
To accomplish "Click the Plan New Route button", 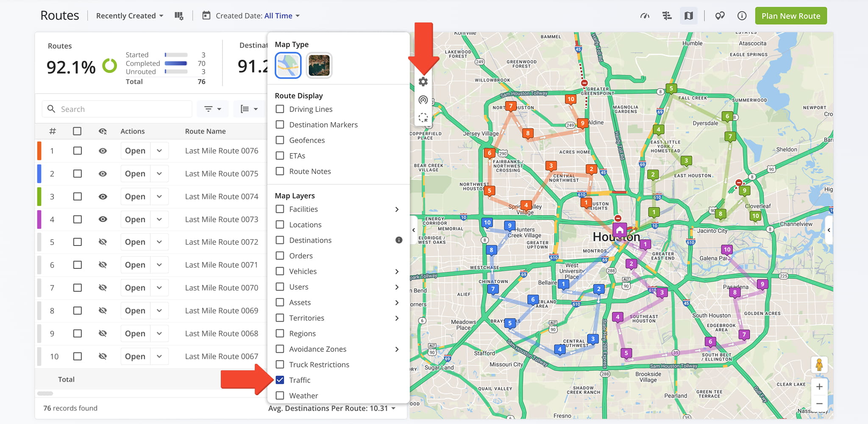I will pyautogui.click(x=791, y=16).
